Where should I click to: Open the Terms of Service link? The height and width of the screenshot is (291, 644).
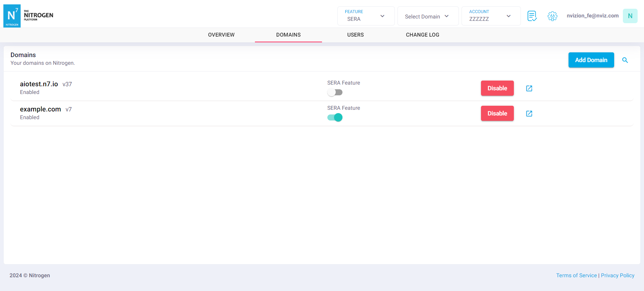coord(576,275)
